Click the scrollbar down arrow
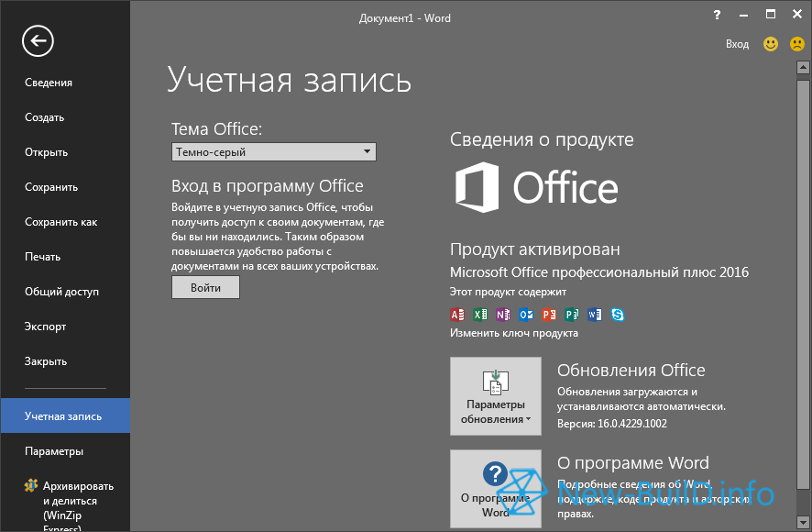 pyautogui.click(x=803, y=522)
